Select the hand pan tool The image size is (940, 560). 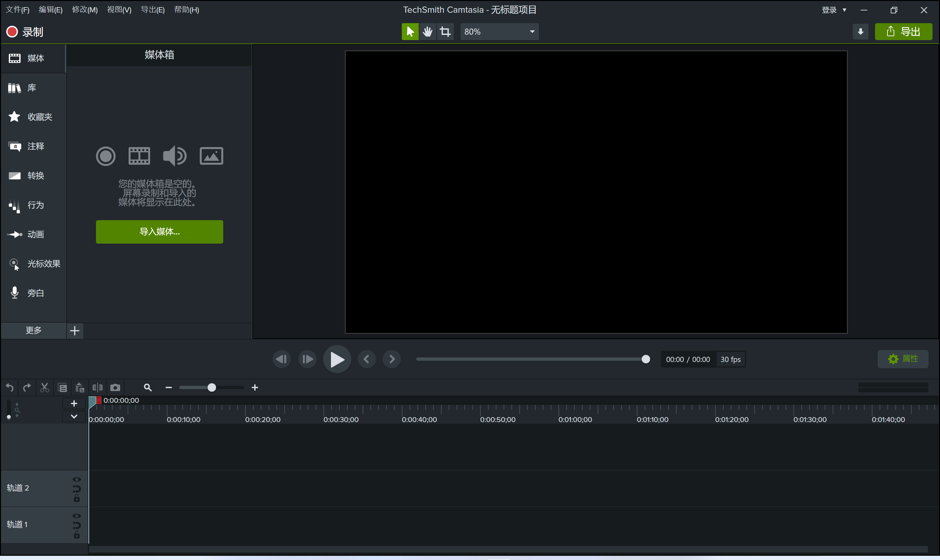click(x=428, y=32)
